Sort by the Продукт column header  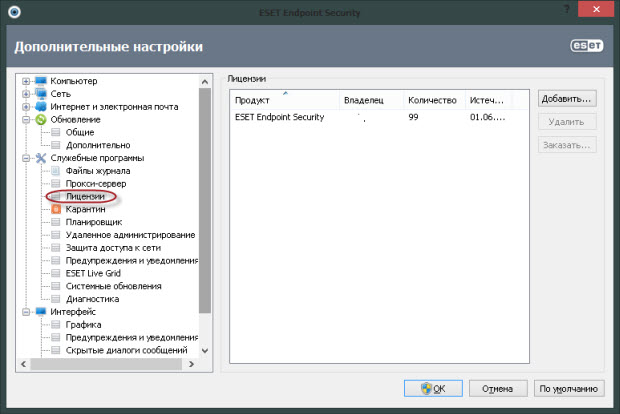[285, 100]
